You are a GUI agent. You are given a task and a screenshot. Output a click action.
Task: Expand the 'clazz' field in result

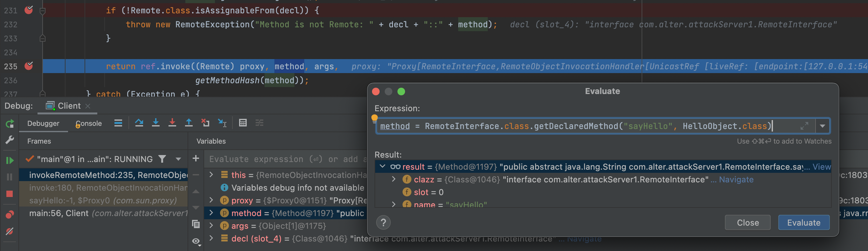coord(394,179)
